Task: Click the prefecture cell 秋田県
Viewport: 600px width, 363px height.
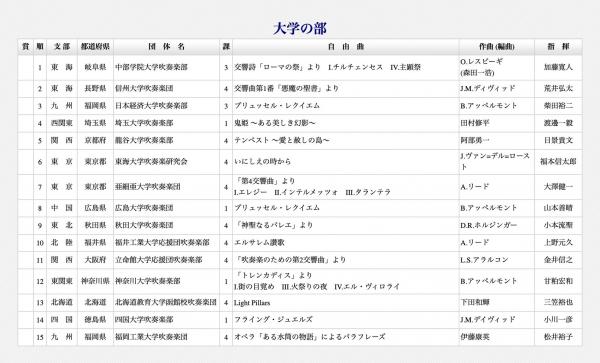Action: click(x=95, y=225)
